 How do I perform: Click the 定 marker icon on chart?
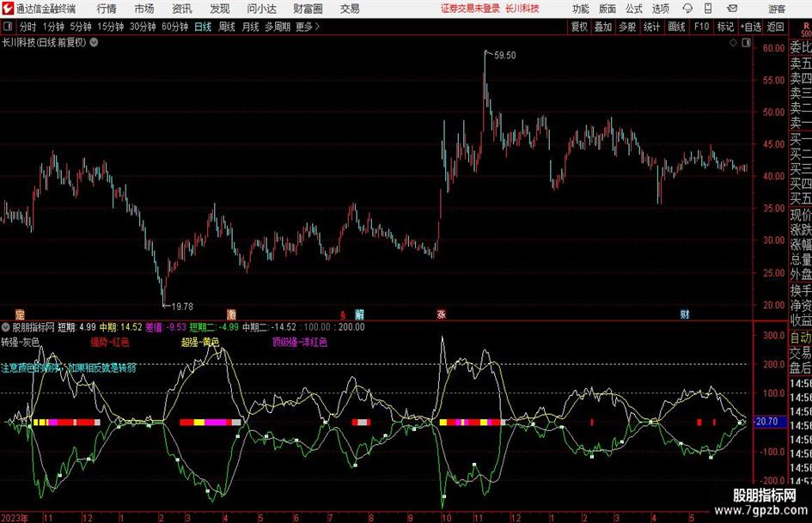point(20,314)
